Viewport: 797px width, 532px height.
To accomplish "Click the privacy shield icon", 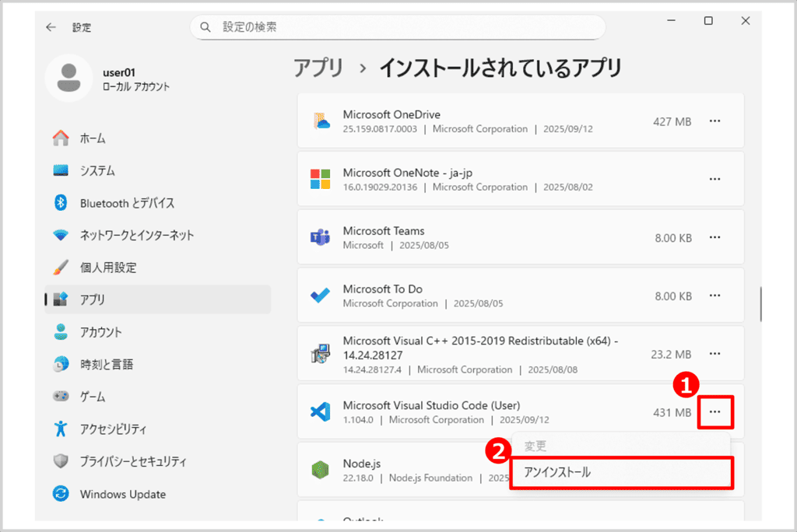I will [x=61, y=461].
